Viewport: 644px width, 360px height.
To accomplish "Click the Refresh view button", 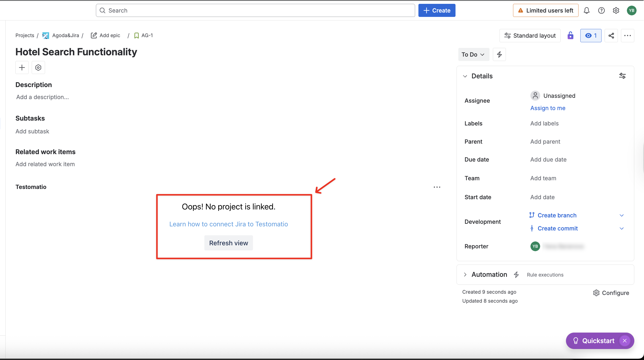I will pyautogui.click(x=228, y=243).
